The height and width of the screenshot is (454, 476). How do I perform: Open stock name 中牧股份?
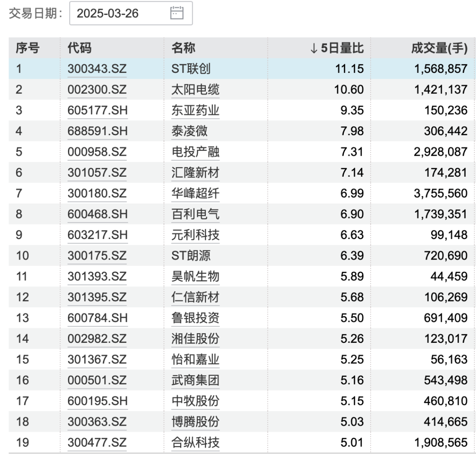tap(195, 401)
